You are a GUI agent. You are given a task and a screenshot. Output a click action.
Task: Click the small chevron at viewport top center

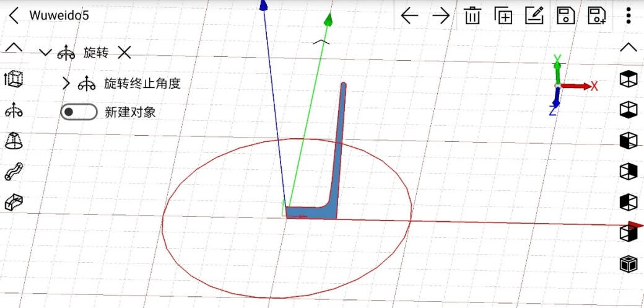click(x=321, y=42)
